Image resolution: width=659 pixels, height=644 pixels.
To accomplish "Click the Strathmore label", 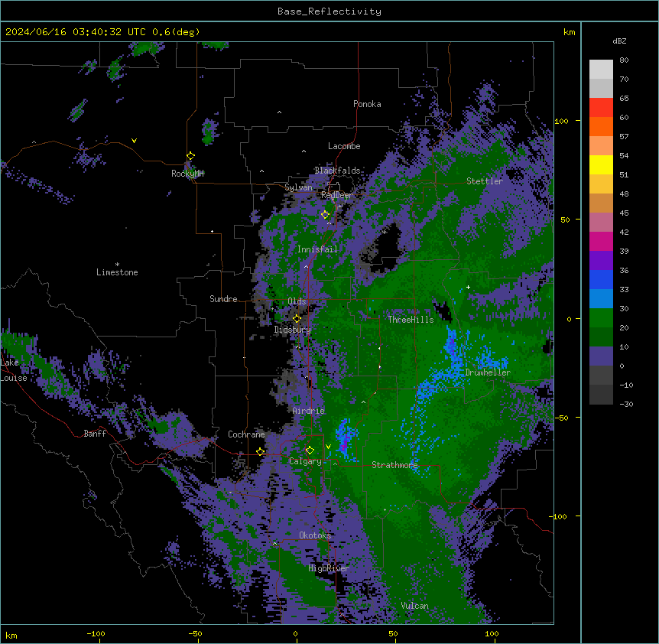I will coord(394,465).
